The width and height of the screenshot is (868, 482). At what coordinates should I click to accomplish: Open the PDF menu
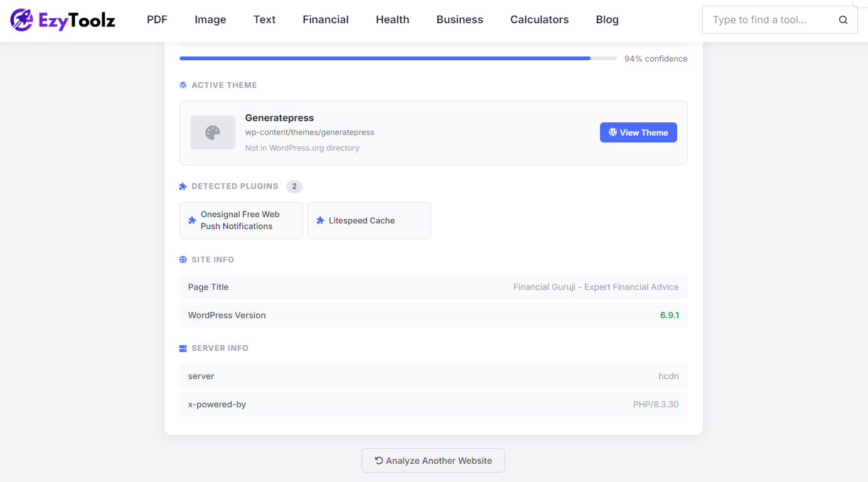coord(157,19)
